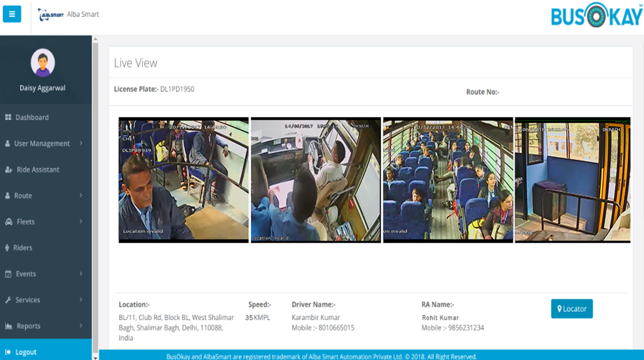Click the Fleets car icon
The height and width of the screenshot is (360, 644).
[8, 222]
